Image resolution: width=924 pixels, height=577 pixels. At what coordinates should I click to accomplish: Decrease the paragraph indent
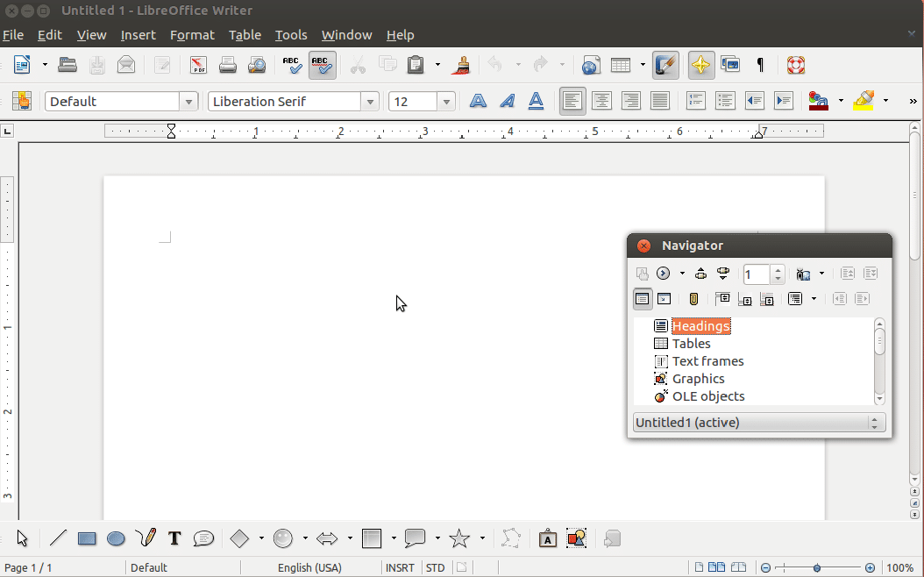pyautogui.click(x=754, y=101)
